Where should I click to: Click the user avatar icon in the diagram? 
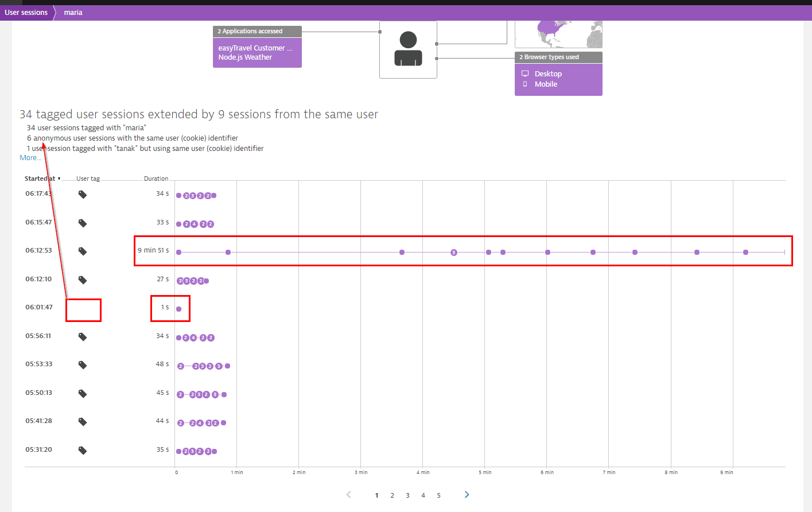(x=408, y=49)
